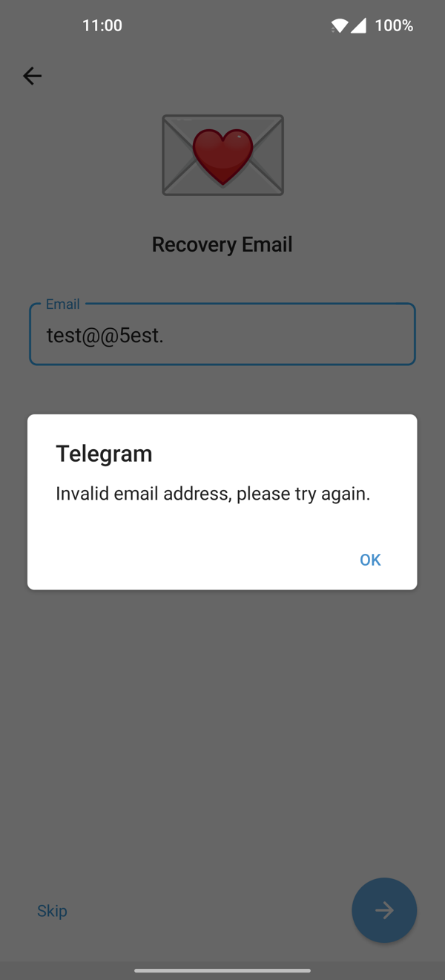Tap the Recovery Email heading
This screenshot has height=980, width=445.
click(222, 244)
